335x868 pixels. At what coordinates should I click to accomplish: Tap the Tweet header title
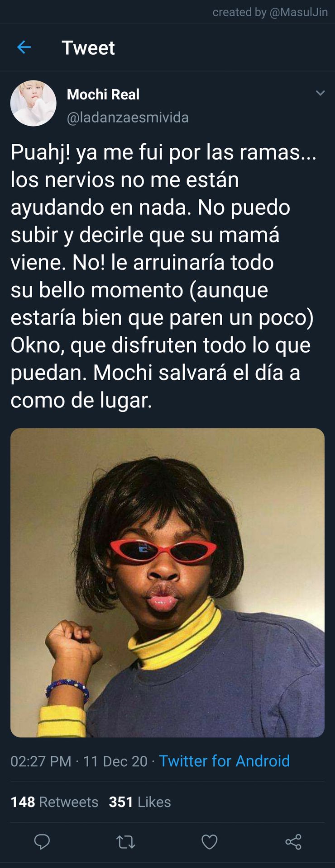(88, 47)
